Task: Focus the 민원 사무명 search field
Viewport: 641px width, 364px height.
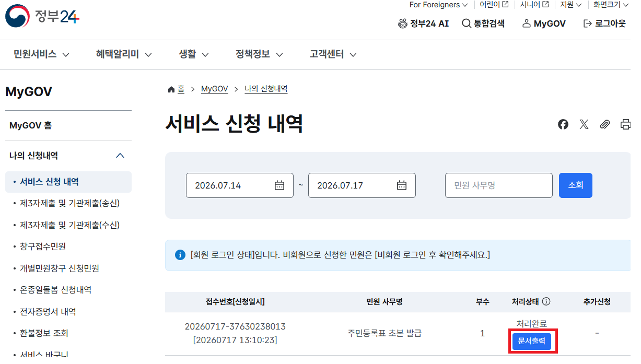Action: click(498, 185)
